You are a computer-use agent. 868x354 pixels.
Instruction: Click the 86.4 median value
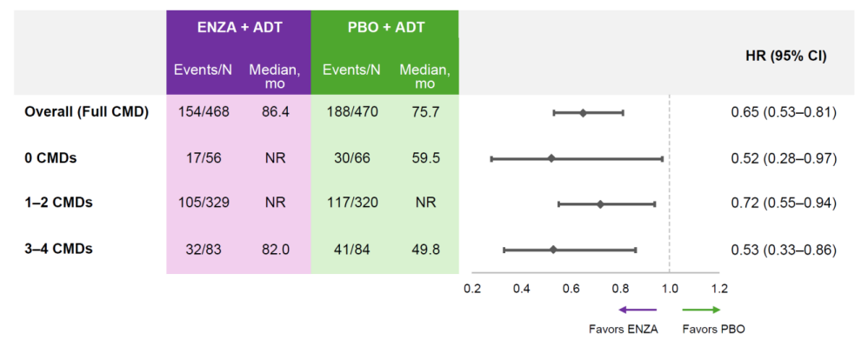coord(275,112)
